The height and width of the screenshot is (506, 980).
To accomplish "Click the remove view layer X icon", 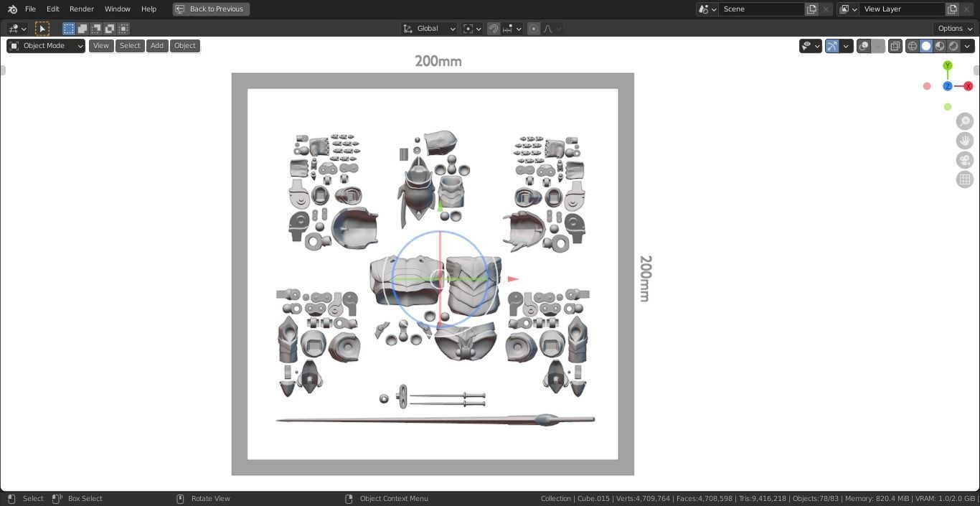I will tap(966, 9).
